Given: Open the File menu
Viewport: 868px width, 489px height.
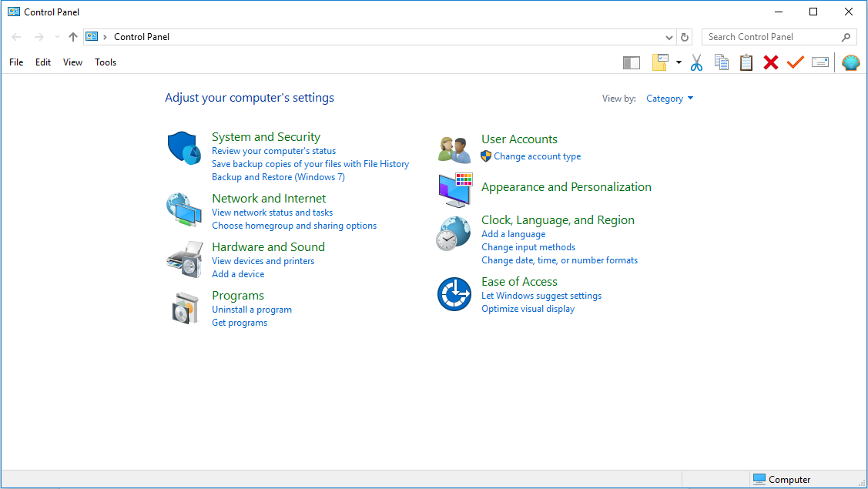Looking at the screenshot, I should [x=16, y=62].
